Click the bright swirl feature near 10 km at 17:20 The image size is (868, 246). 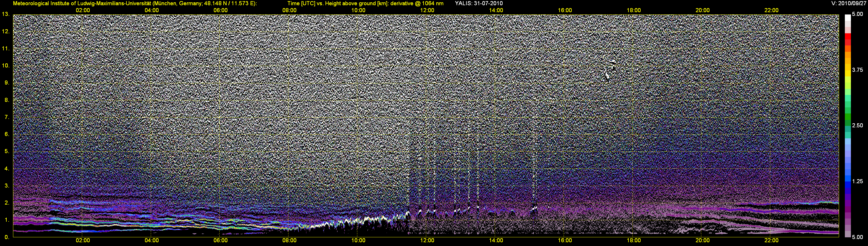609,69
